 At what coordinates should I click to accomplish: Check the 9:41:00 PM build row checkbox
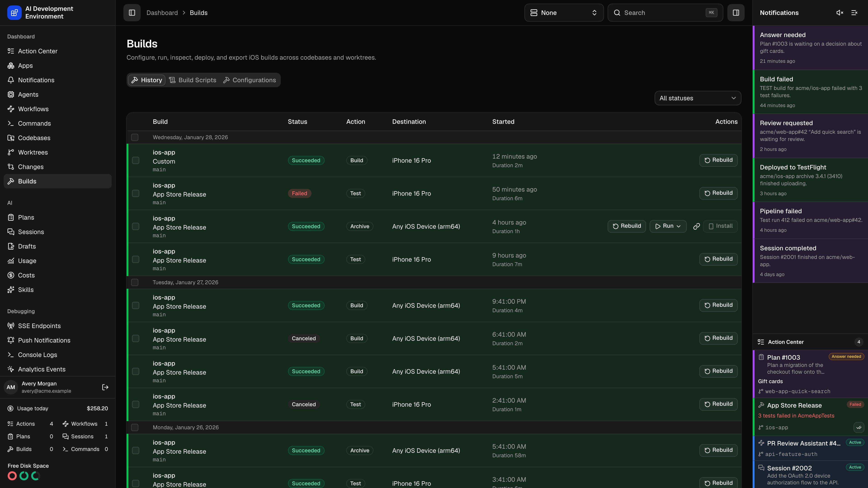pos(136,306)
